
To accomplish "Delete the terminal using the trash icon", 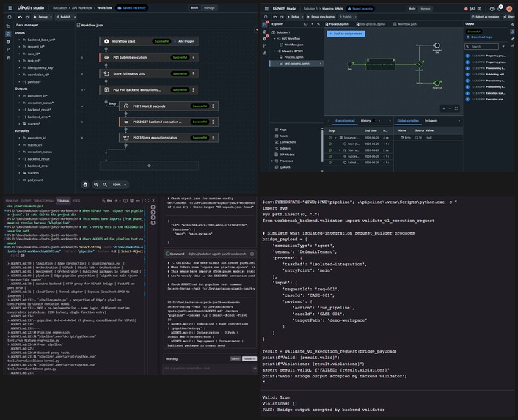I will pyautogui.click(x=131, y=201).
